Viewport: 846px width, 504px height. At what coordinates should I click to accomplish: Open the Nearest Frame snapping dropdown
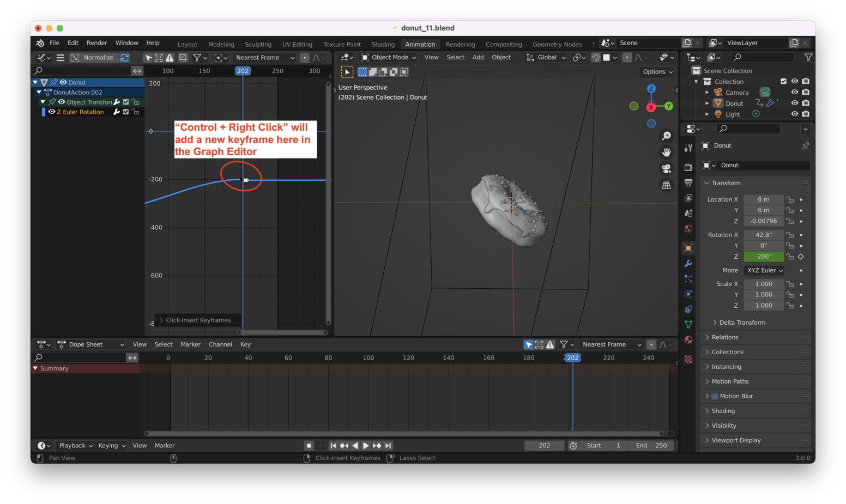(264, 57)
